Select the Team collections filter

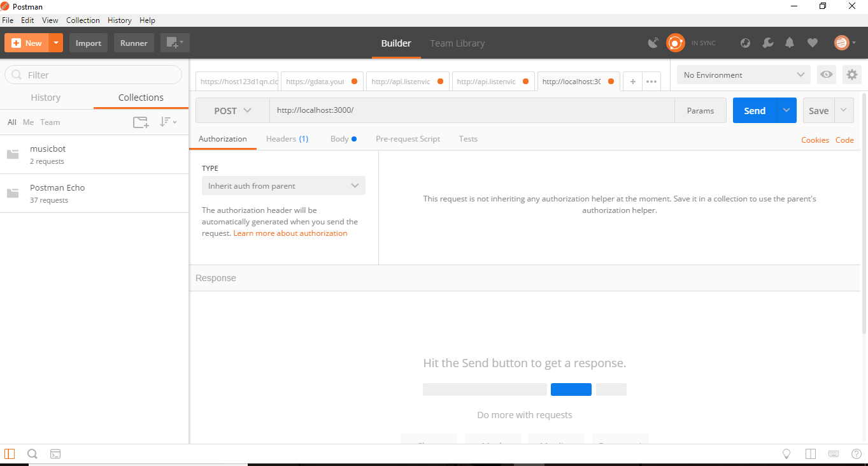50,122
